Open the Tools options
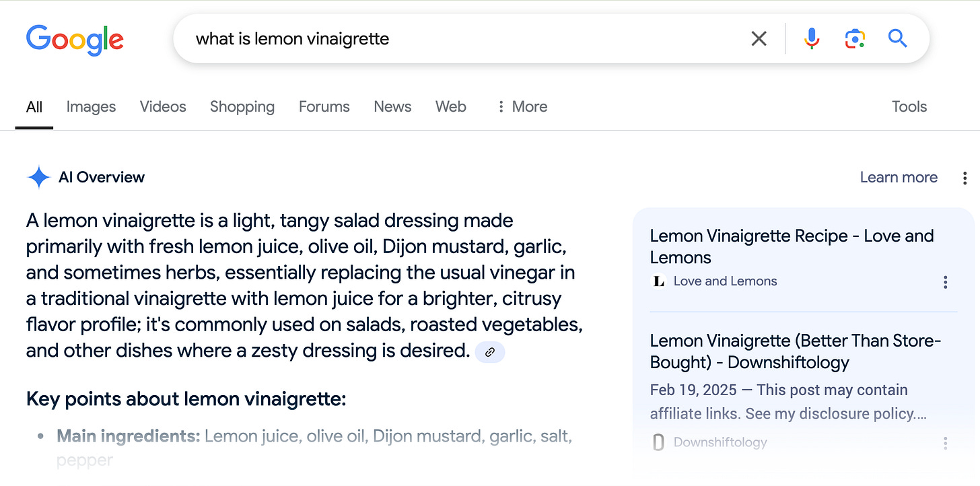980x486 pixels. tap(909, 106)
